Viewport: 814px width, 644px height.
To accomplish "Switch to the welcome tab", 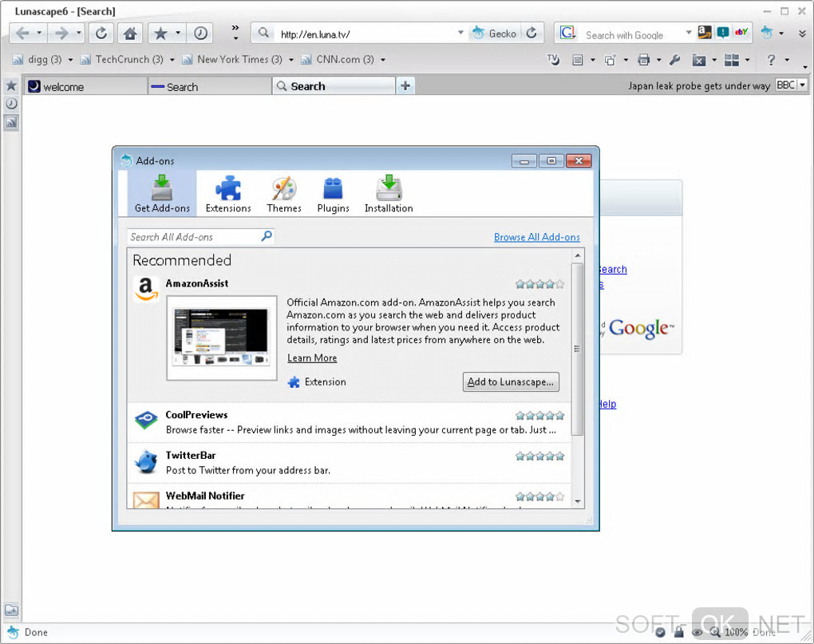I will (x=85, y=86).
